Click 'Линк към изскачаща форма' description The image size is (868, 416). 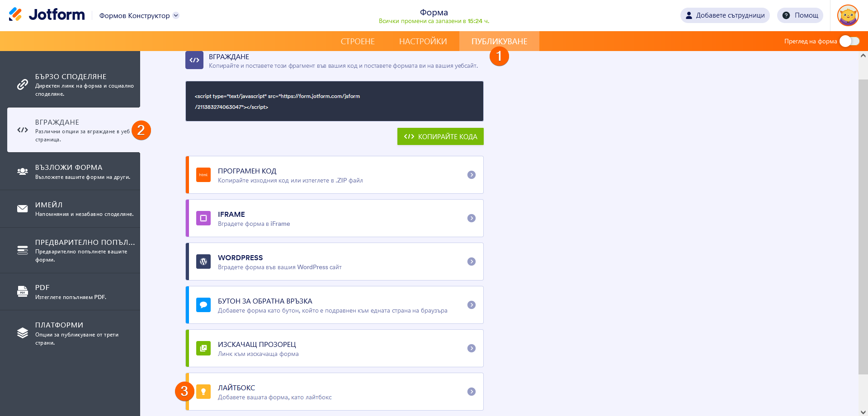[258, 354]
